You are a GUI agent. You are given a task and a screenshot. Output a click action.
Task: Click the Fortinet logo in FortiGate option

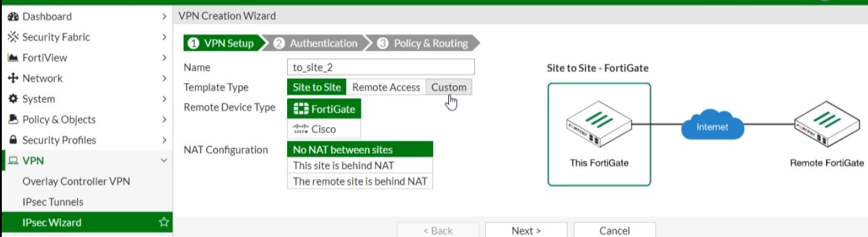pos(300,109)
